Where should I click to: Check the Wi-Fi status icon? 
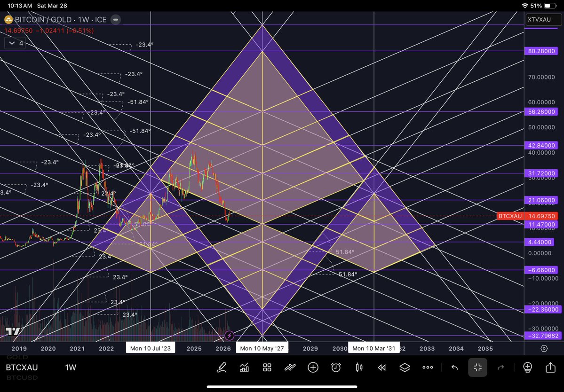coord(525,6)
